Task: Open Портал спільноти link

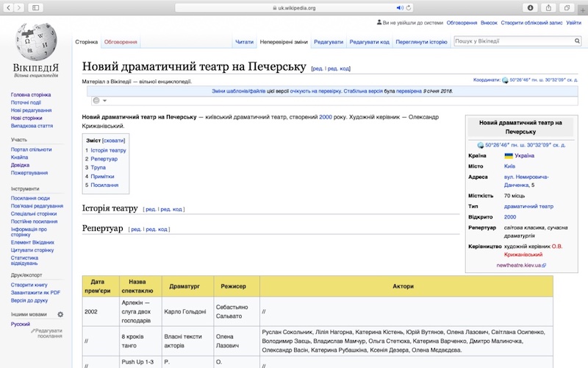Action: [31, 149]
